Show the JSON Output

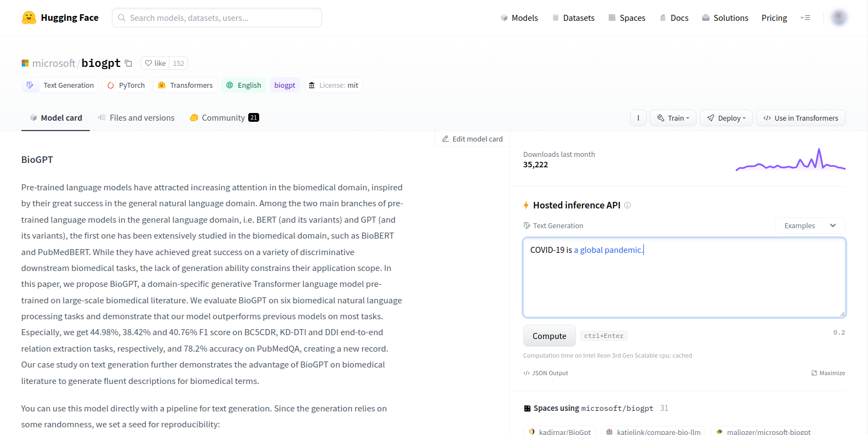(x=546, y=373)
